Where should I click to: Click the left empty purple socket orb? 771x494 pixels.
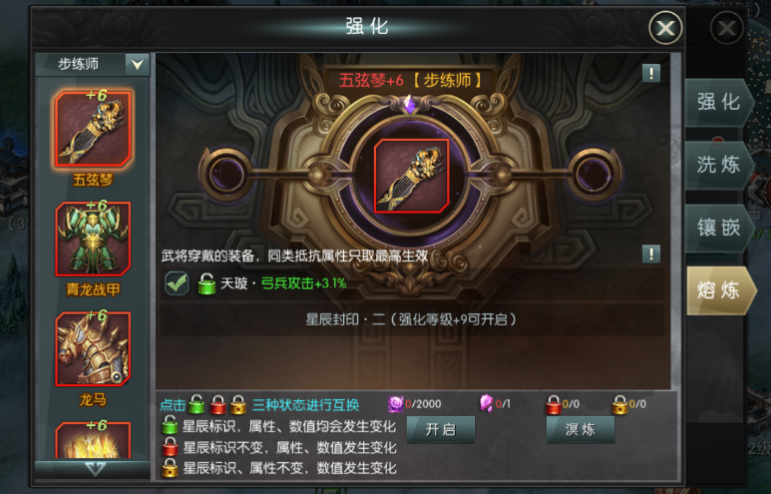tap(226, 174)
